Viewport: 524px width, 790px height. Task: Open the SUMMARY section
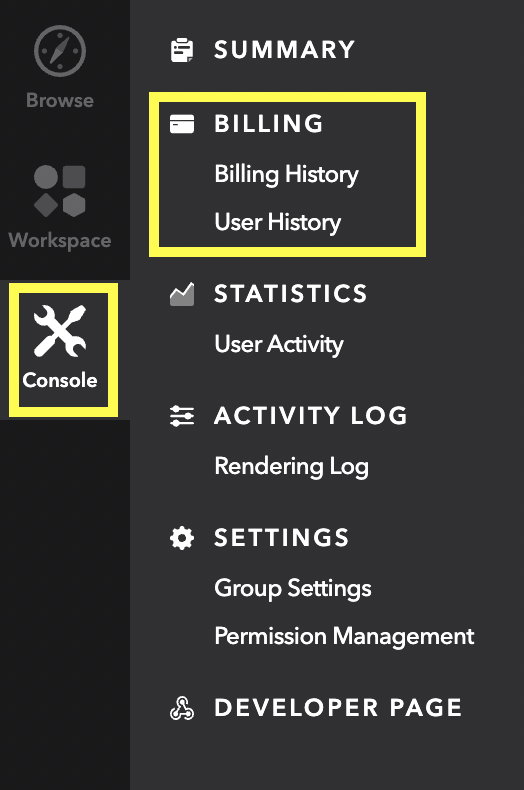(285, 50)
